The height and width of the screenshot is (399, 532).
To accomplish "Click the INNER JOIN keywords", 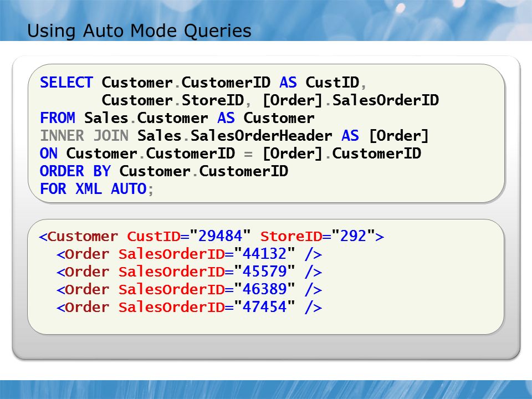I will click(84, 136).
